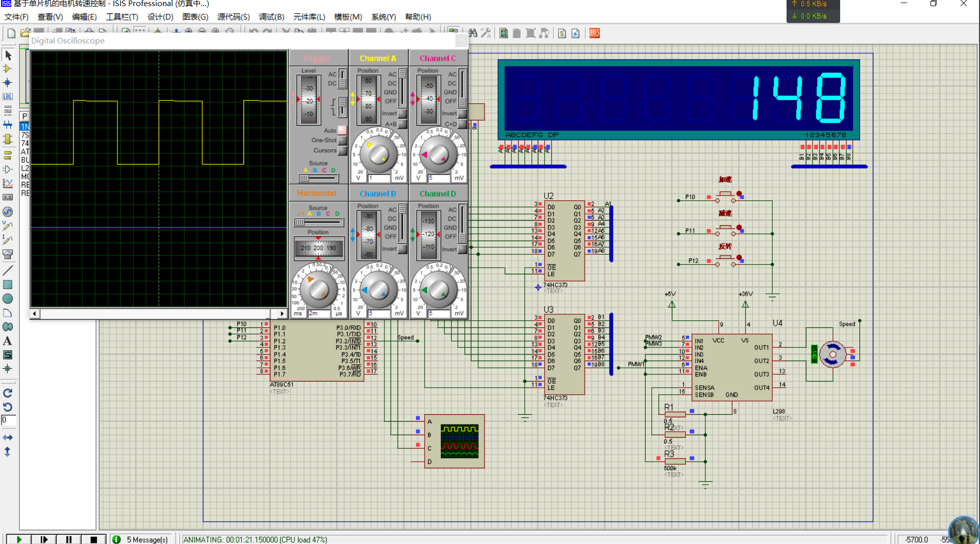Select the Buses Mode tool
The image size is (980, 544).
pyautogui.click(x=8, y=125)
